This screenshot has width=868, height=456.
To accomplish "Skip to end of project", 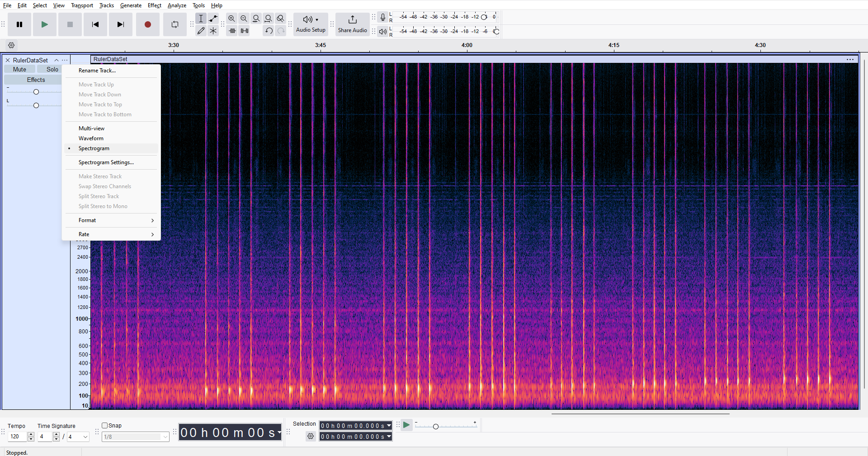I will point(120,24).
